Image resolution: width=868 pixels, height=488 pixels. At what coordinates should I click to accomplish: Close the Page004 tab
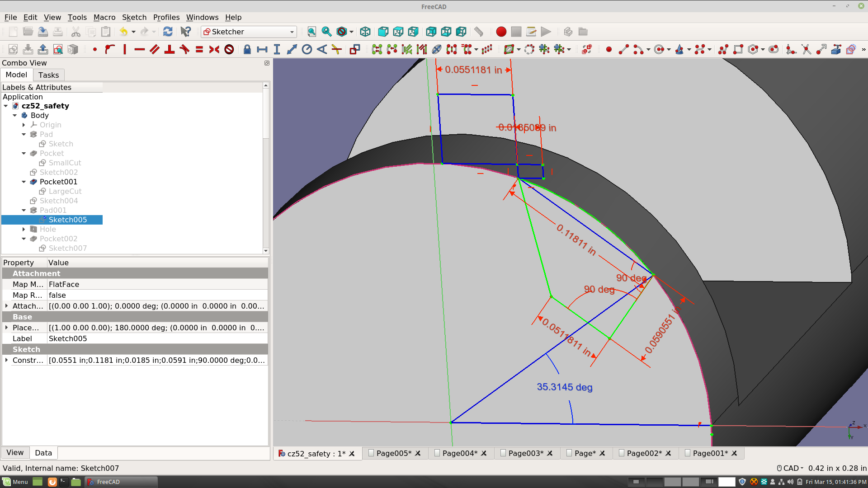tap(484, 453)
